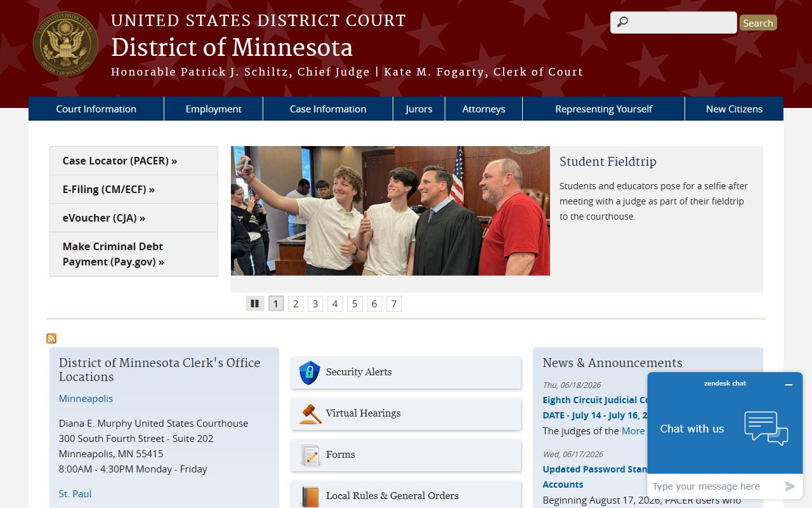Pause the slideshow
Image resolution: width=812 pixels, height=508 pixels.
coord(255,304)
